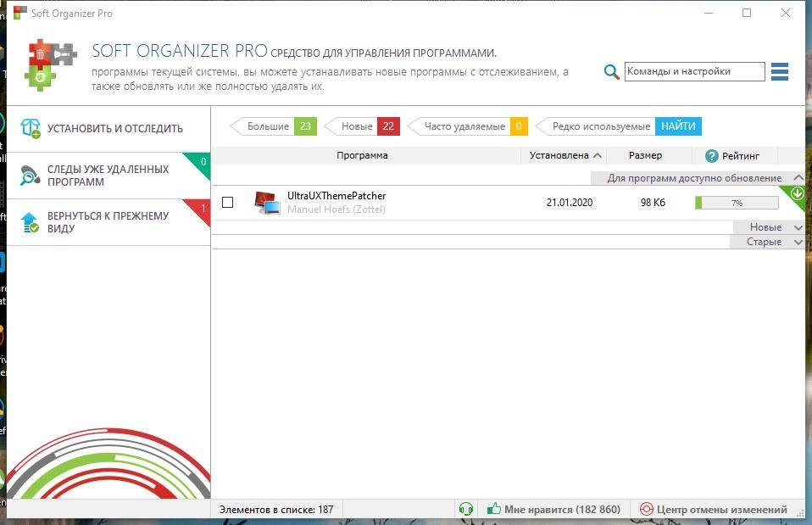Click the size value 98 Кб
Viewport: 812px width, 525px height.
pyautogui.click(x=653, y=203)
